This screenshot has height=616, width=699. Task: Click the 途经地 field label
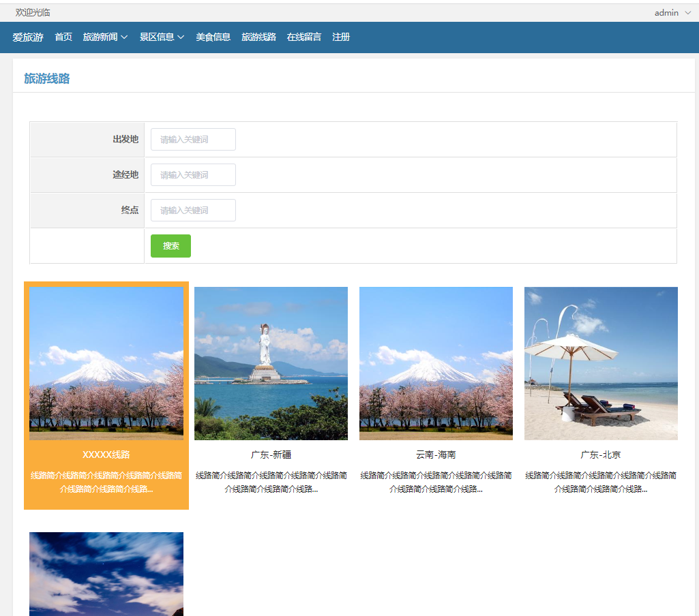(125, 174)
